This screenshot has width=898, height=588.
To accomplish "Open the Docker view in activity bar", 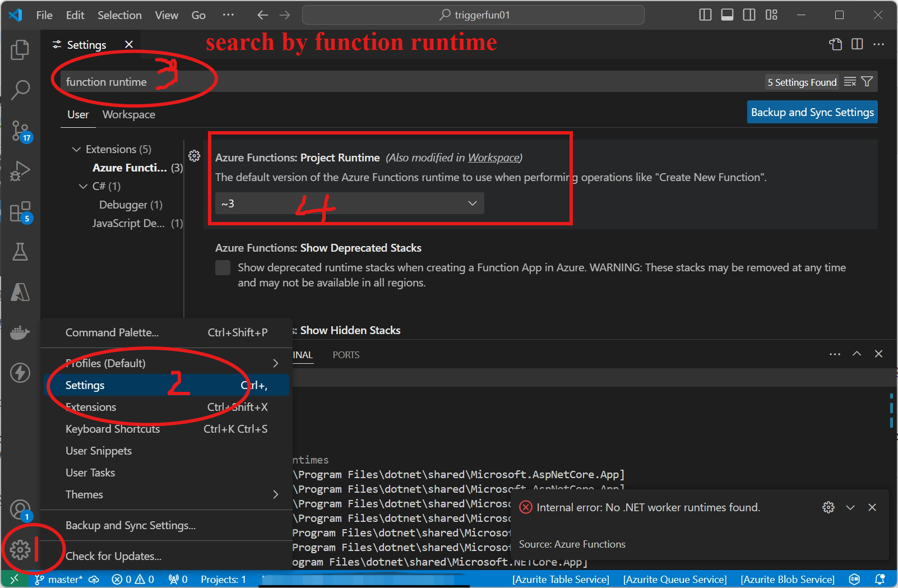I will tap(20, 332).
